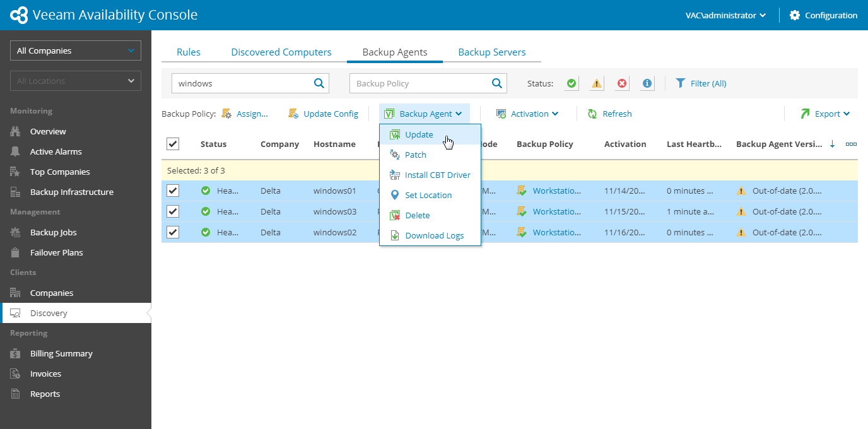This screenshot has height=429, width=868.
Task: Open column chooser dots icon
Action: point(851,144)
